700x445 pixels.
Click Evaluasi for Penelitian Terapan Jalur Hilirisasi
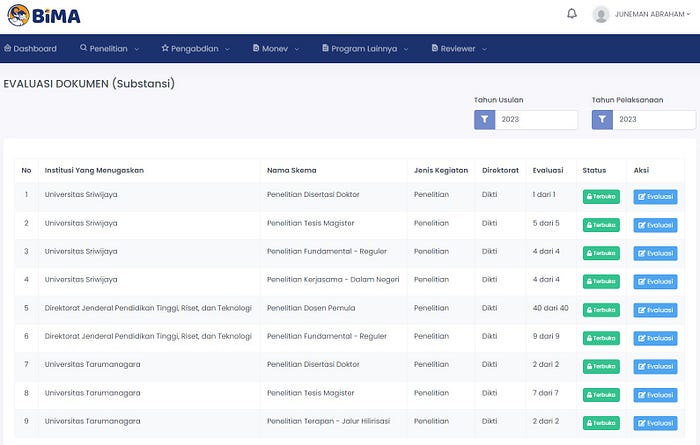pos(655,423)
